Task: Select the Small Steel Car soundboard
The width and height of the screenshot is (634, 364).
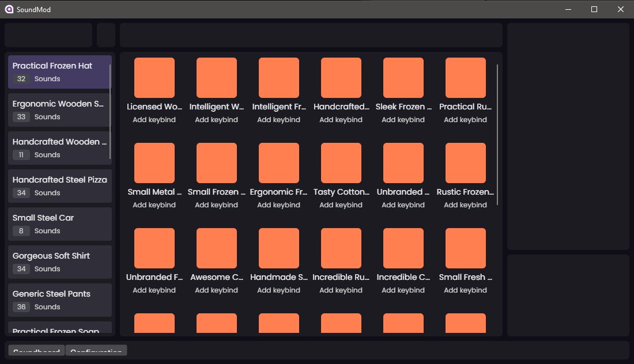Action: (60, 224)
